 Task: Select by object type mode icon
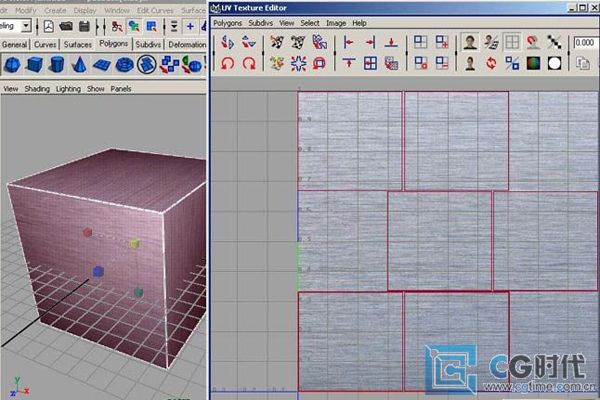[x=134, y=26]
